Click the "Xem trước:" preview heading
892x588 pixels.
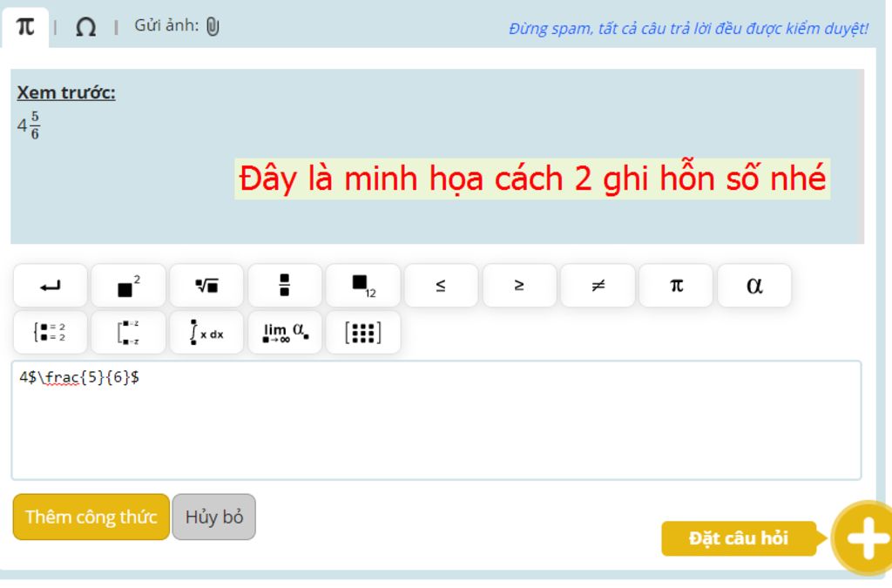pyautogui.click(x=66, y=92)
